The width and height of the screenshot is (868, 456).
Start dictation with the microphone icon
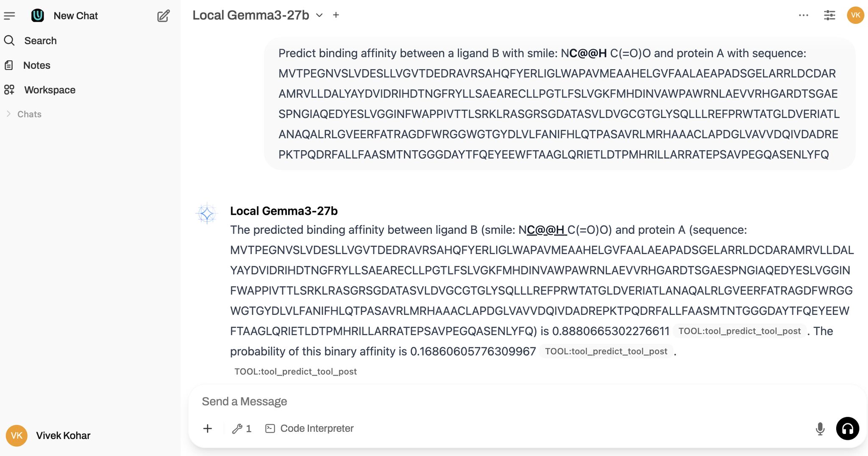pos(820,428)
